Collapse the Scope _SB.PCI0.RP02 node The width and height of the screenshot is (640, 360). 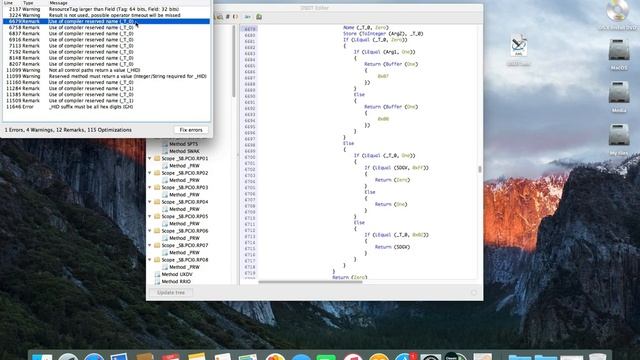coord(150,173)
